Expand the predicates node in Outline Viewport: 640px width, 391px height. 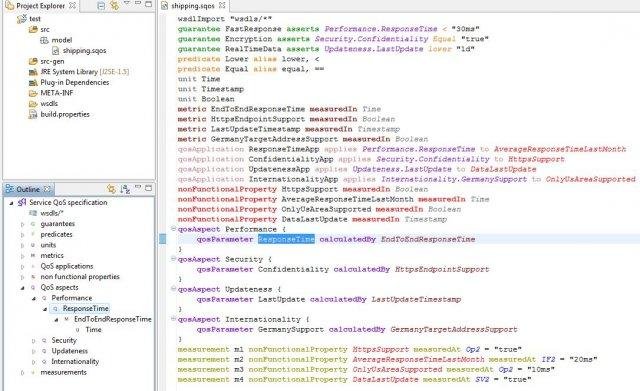[x=22, y=235]
